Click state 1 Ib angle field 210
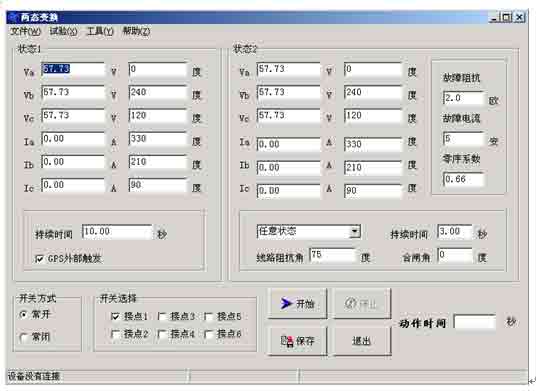The height and width of the screenshot is (391, 543). (158, 162)
